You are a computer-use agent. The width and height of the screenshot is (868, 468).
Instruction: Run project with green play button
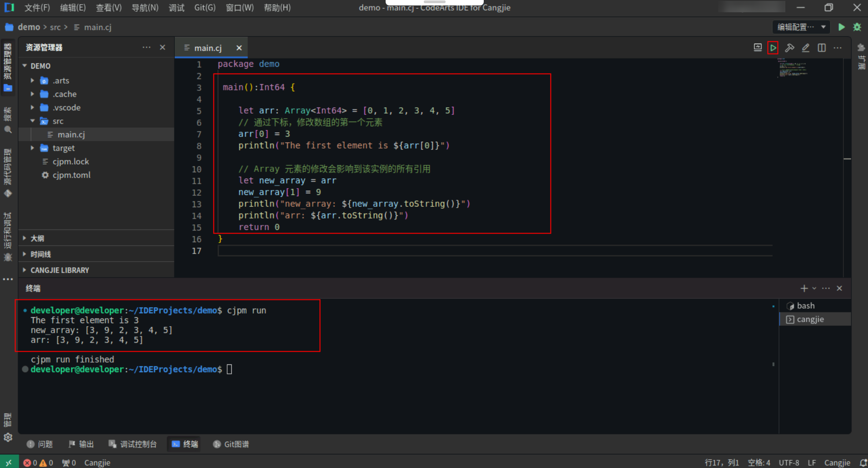[841, 27]
